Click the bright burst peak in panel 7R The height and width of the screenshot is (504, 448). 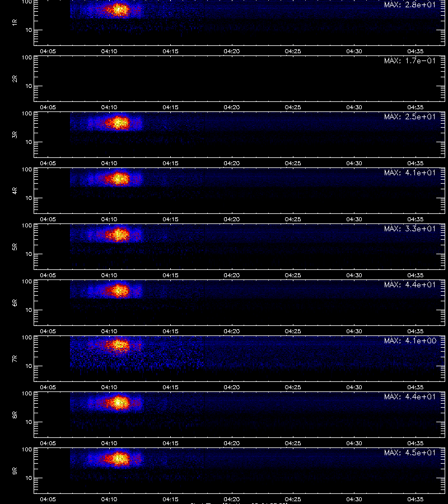[118, 346]
